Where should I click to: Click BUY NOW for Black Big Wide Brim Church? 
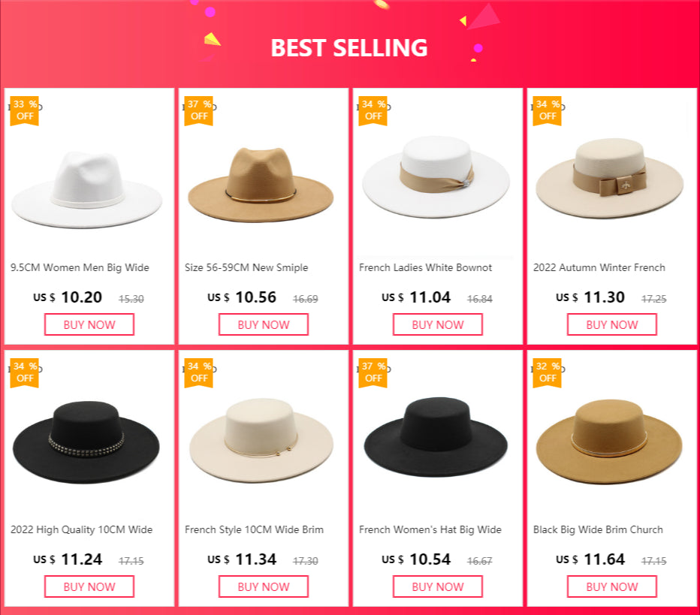pos(611,586)
